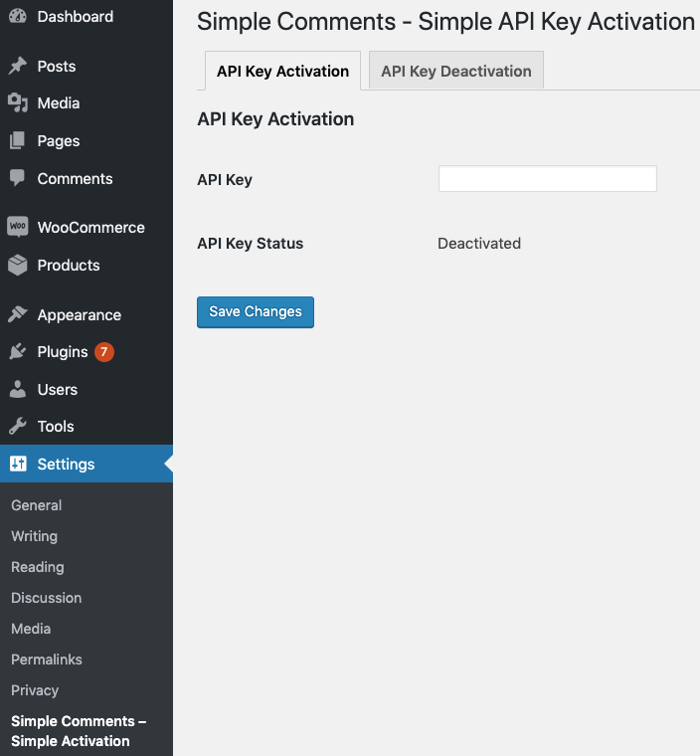Open the Discussion settings submenu link
Screen dimensions: 700x756
coord(47,598)
